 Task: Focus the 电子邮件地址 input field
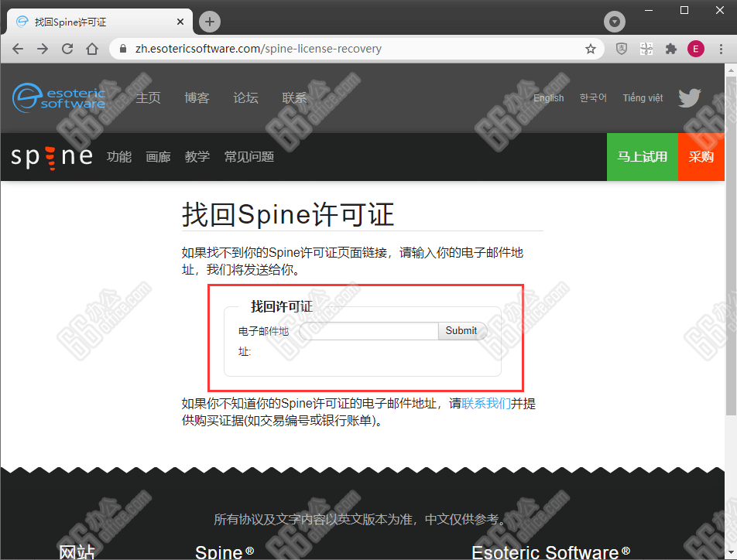tap(369, 331)
